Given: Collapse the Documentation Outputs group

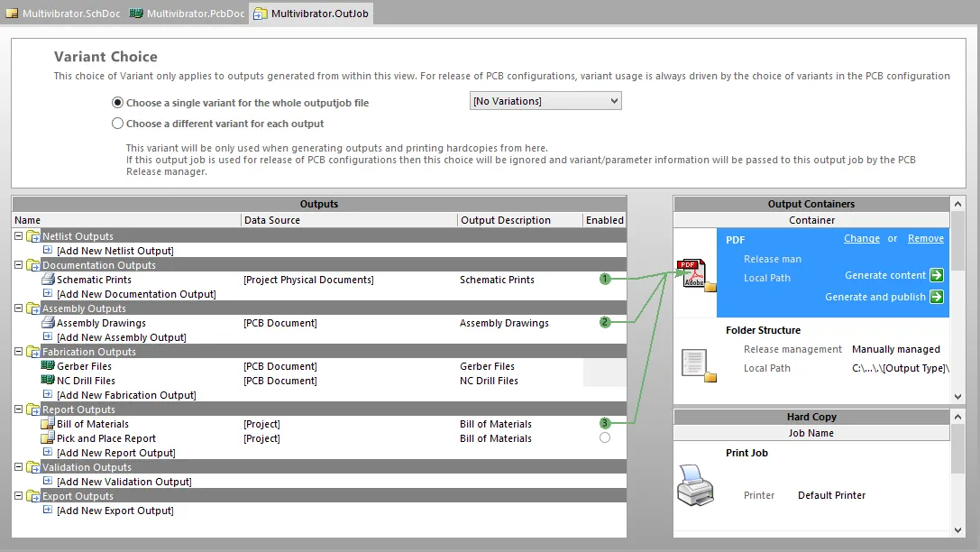Looking at the screenshot, I should 19,264.
